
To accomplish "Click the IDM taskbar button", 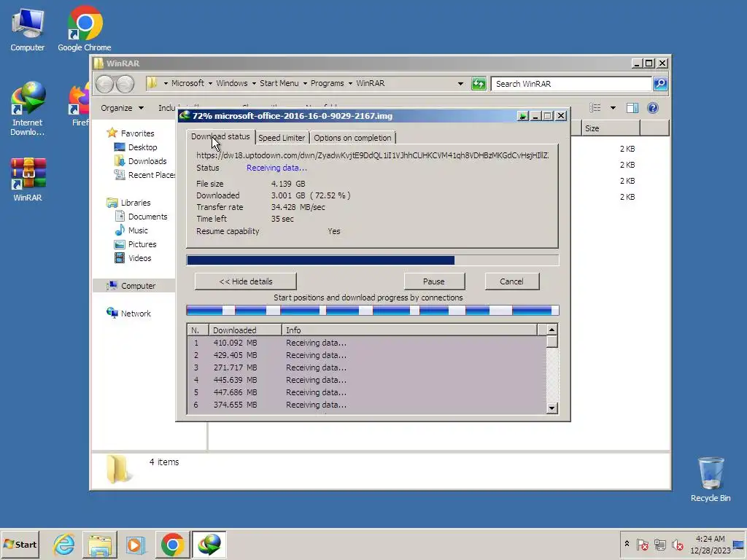I will pyautogui.click(x=209, y=544).
